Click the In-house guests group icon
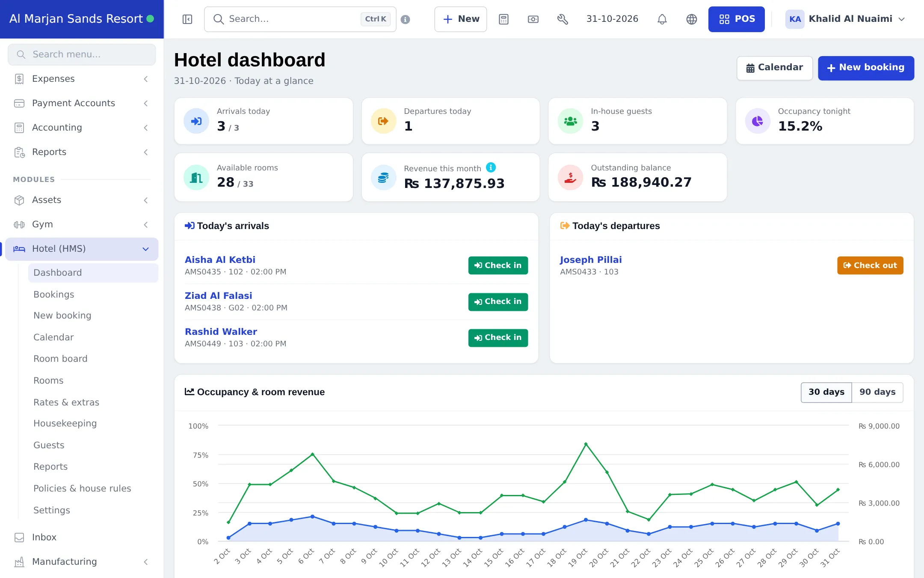Image resolution: width=924 pixels, height=578 pixels. click(x=570, y=121)
